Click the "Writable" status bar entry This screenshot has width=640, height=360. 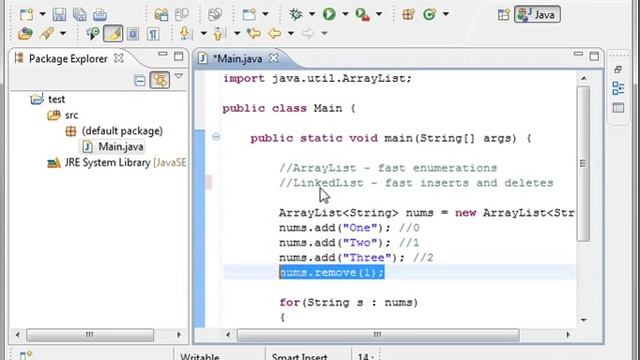click(200, 357)
